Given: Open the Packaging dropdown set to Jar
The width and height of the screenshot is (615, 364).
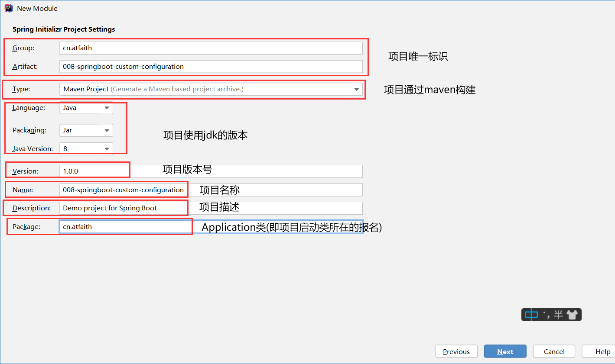Looking at the screenshot, I should click(x=86, y=130).
